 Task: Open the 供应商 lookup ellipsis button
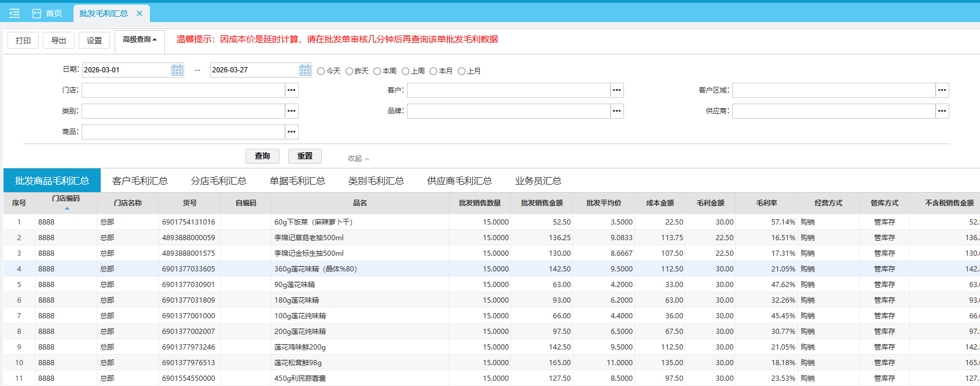(x=942, y=111)
